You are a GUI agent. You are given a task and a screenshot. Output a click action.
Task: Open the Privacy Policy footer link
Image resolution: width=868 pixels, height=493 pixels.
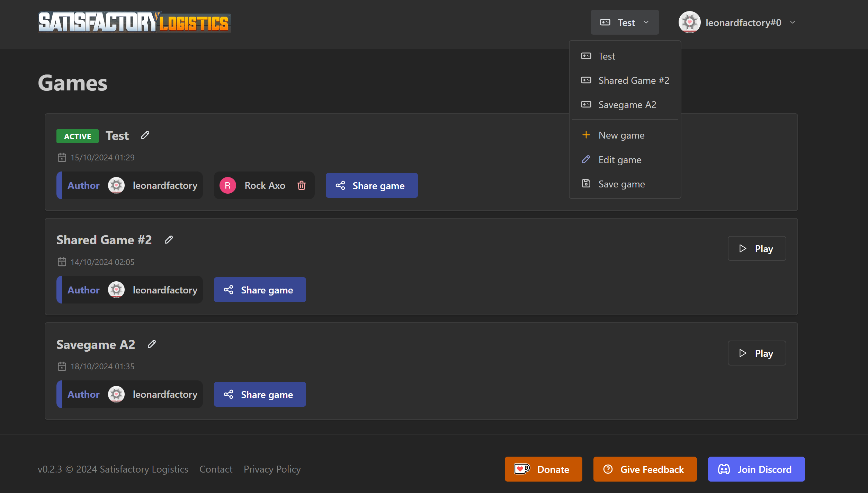[272, 469]
